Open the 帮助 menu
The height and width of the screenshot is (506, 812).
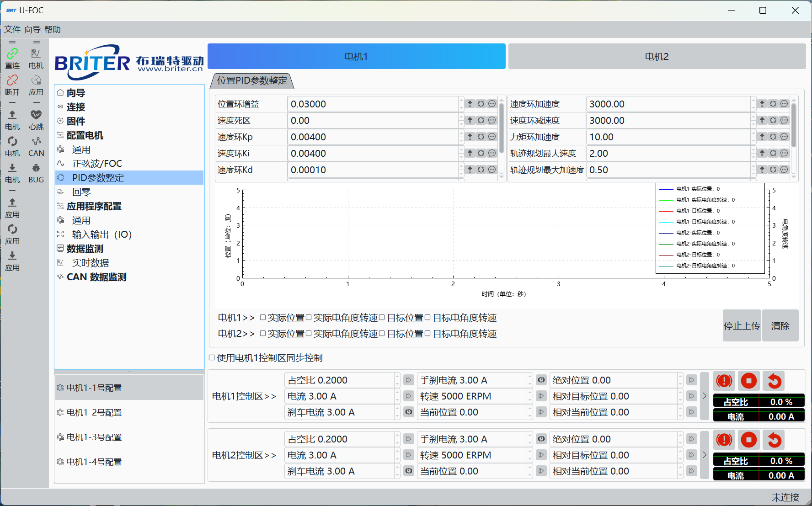[x=53, y=29]
